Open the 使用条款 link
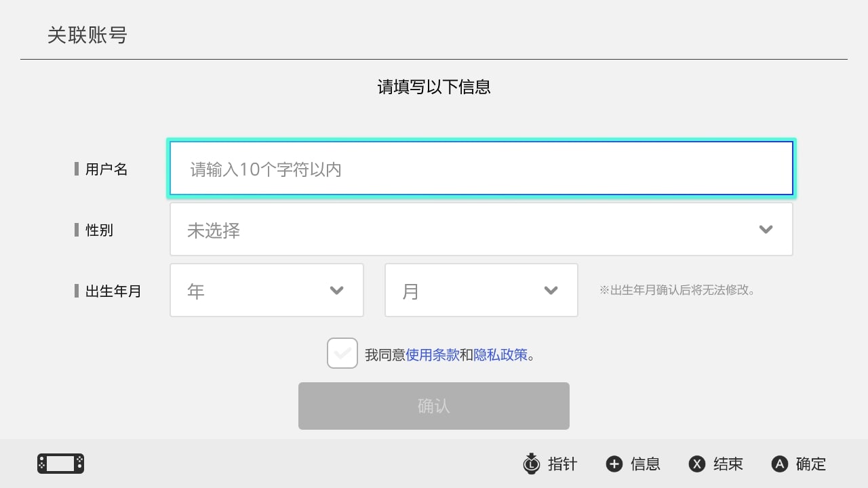The width and height of the screenshot is (868, 488). (x=433, y=354)
